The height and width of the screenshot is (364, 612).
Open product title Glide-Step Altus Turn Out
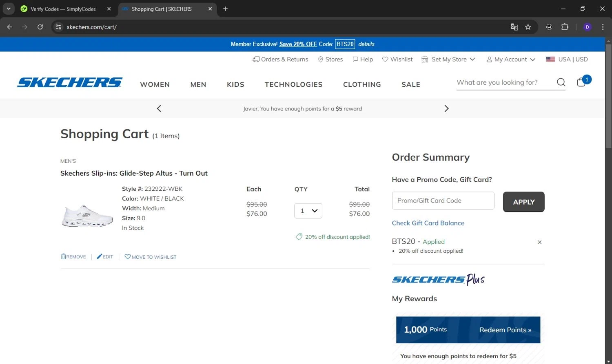click(x=134, y=173)
